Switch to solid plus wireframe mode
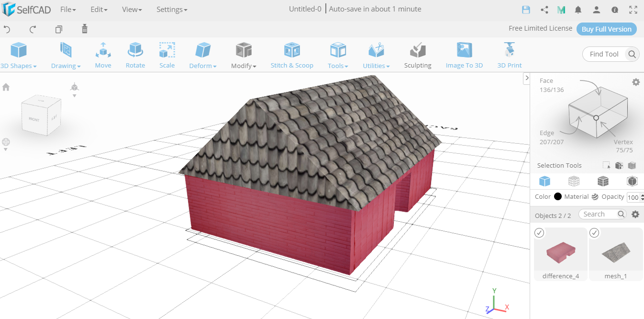644x319 pixels. pyautogui.click(x=603, y=181)
